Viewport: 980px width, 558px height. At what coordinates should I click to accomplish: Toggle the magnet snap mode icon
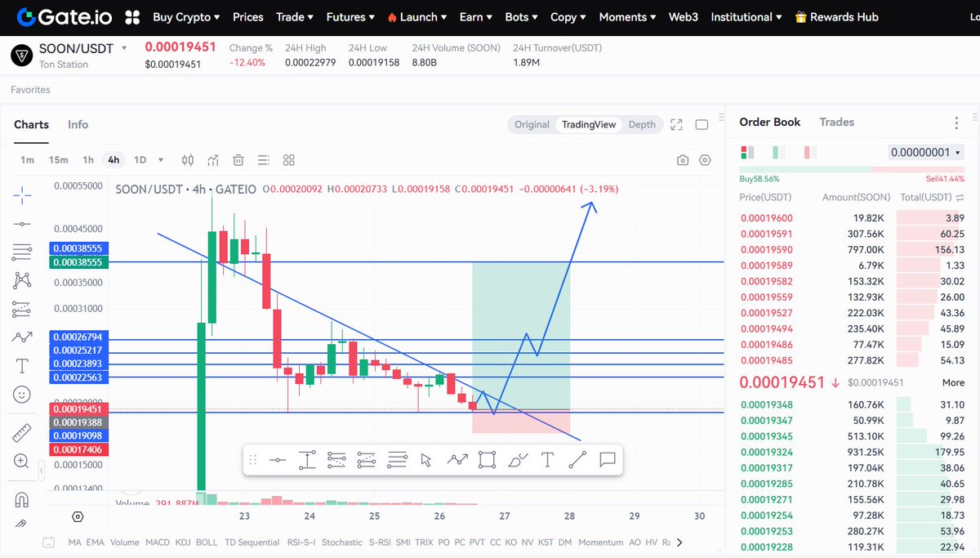(22, 498)
